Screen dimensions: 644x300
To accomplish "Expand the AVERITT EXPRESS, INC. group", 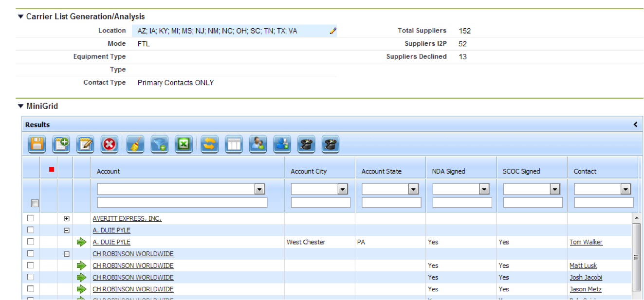I will click(67, 219).
